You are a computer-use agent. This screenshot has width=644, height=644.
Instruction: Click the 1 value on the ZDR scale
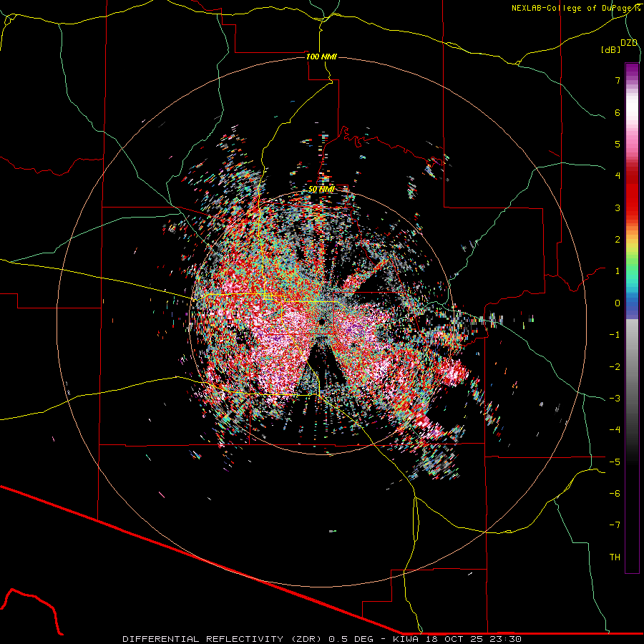pos(618,271)
